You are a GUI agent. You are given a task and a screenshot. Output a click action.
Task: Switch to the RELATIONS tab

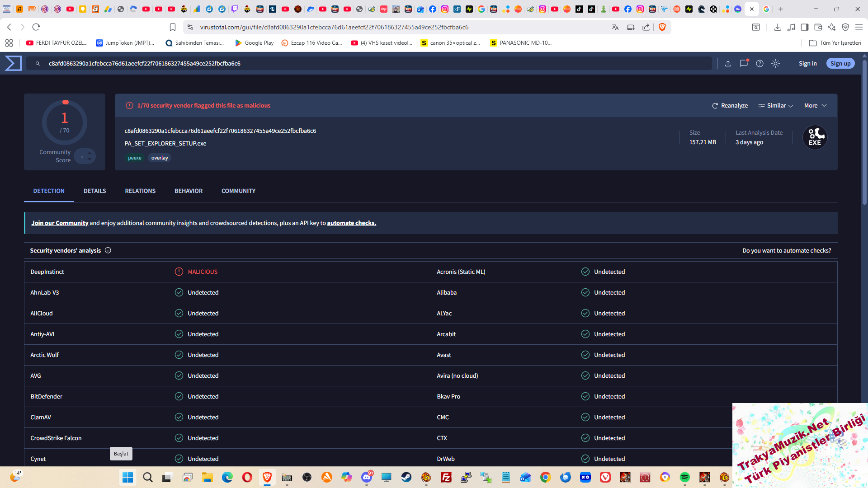click(140, 191)
